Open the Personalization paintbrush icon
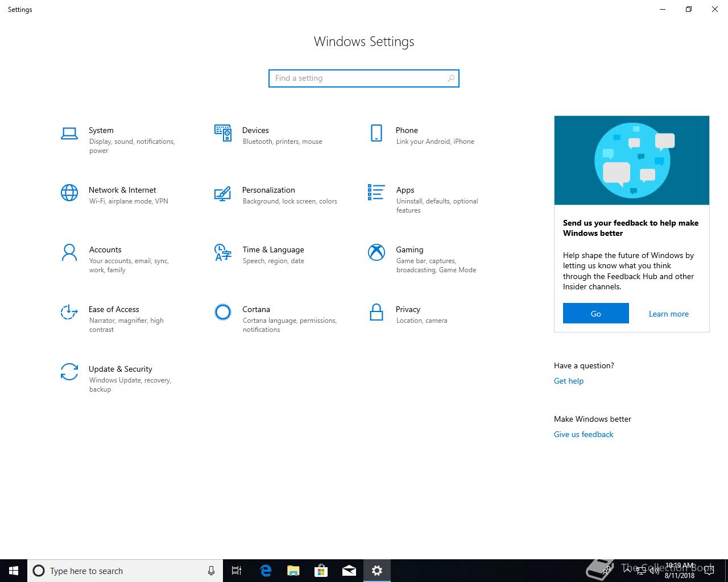The height and width of the screenshot is (582, 728). pos(223,193)
